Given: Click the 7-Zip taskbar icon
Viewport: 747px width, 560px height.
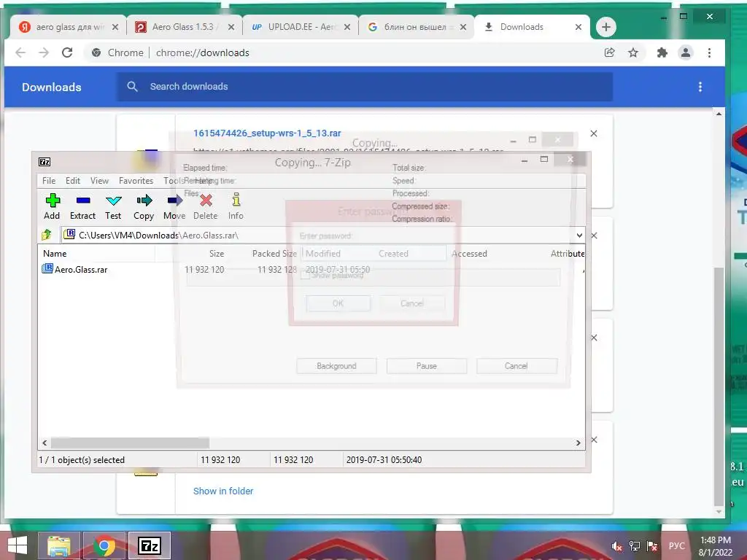Looking at the screenshot, I should (150, 545).
